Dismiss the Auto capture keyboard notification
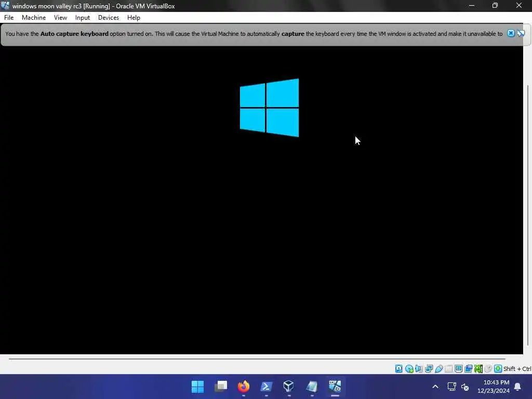Image resolution: width=532 pixels, height=399 pixels. coord(511,33)
